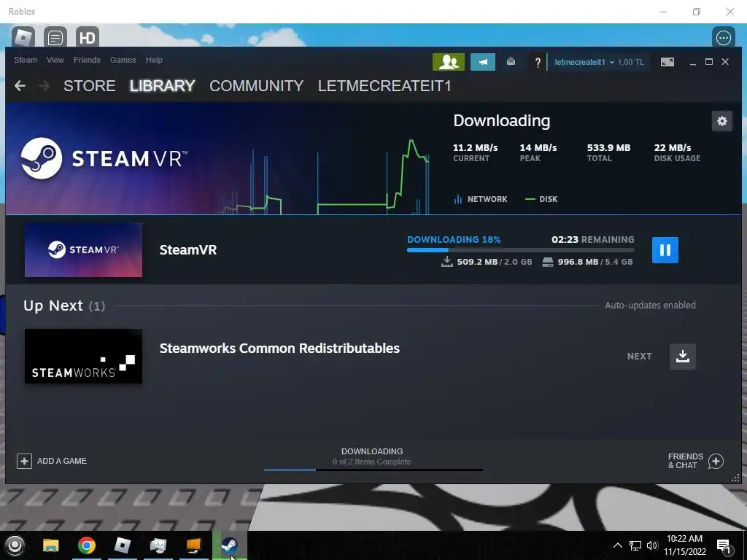
Task: Open the LETMECREATEIT1 profile tab
Action: (384, 86)
